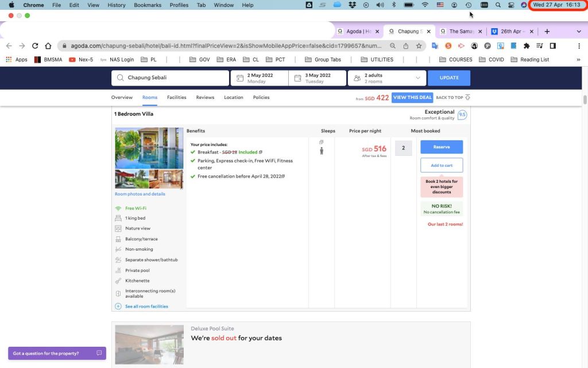The width and height of the screenshot is (588, 368).
Task: Close The Samay tab
Action: (480, 32)
